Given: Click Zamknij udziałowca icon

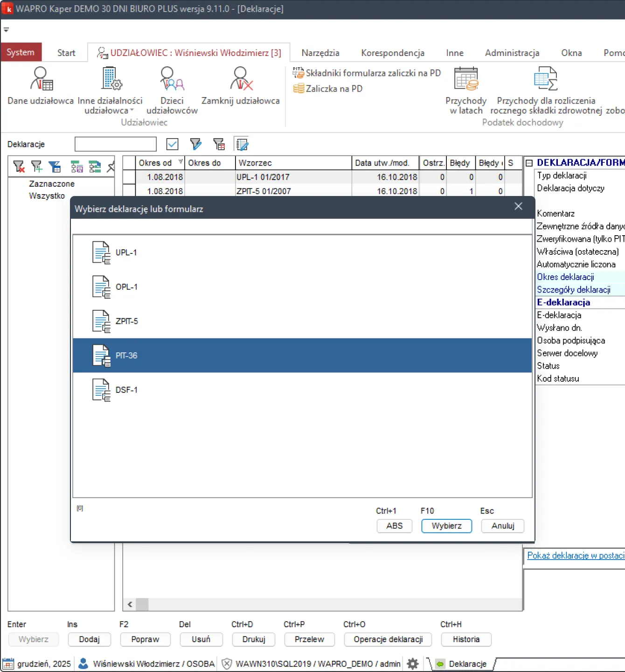Looking at the screenshot, I should [241, 78].
